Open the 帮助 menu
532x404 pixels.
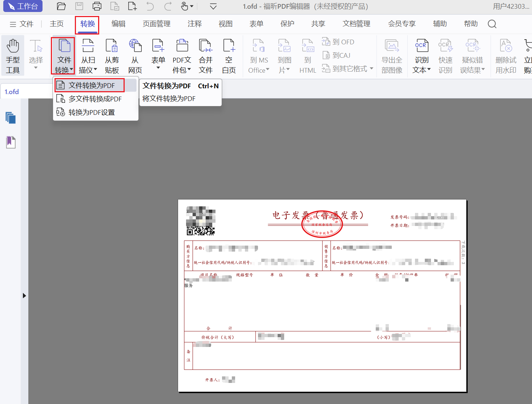(471, 24)
